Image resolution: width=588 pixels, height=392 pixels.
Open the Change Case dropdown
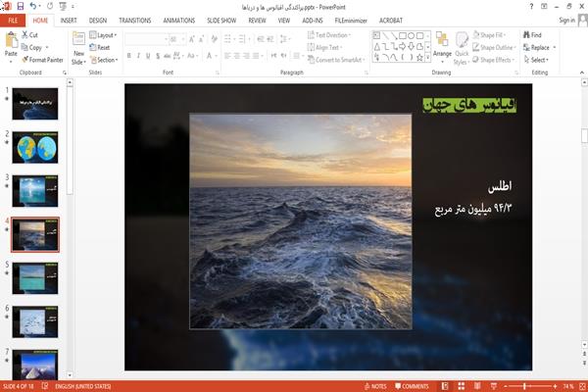tap(191, 56)
